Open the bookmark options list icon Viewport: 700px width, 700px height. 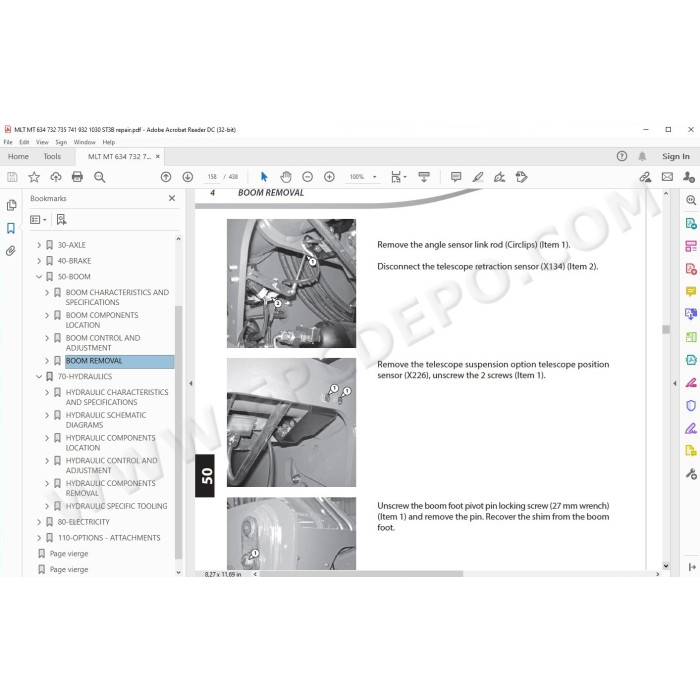38,220
